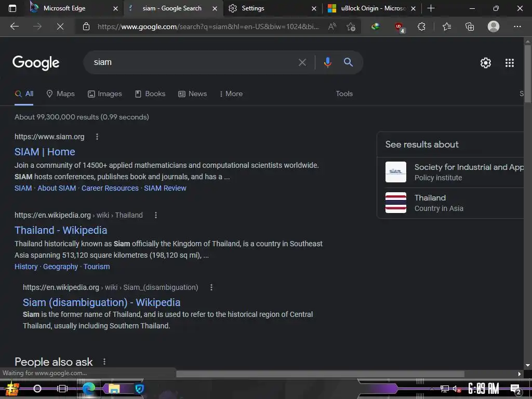Viewport: 532px width, 399px height.
Task: Click the Google logo
Action: 36,63
